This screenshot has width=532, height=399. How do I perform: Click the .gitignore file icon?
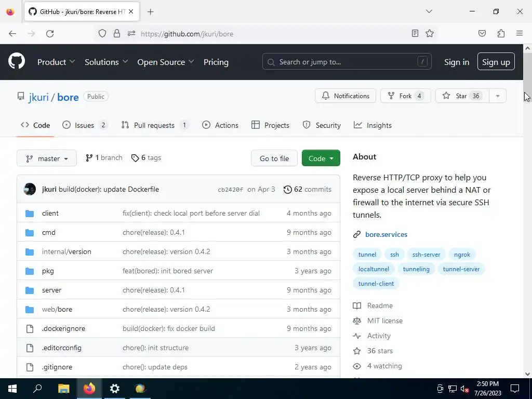pyautogui.click(x=30, y=367)
